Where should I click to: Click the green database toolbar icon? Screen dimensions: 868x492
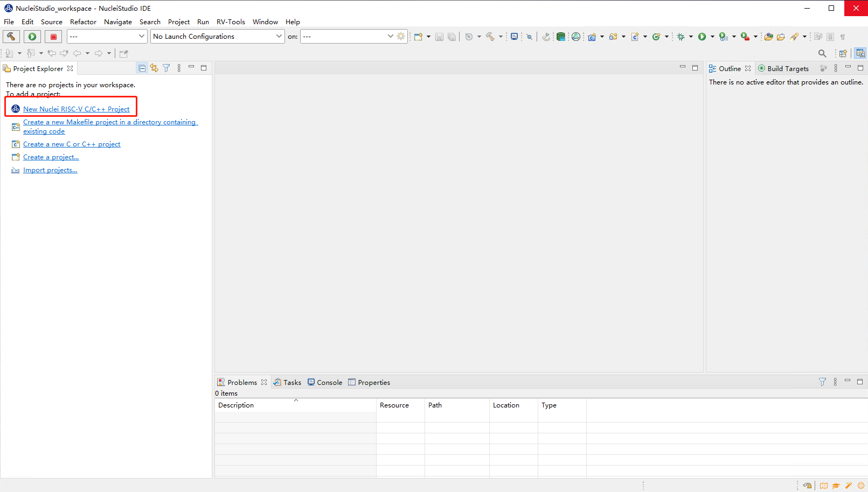pos(561,37)
